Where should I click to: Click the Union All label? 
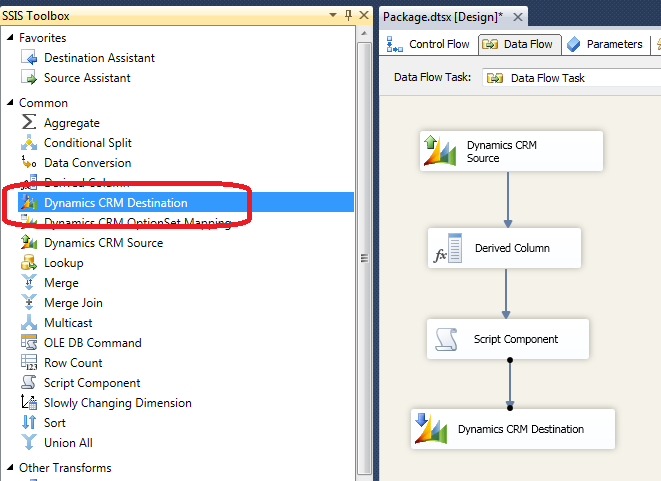point(68,443)
